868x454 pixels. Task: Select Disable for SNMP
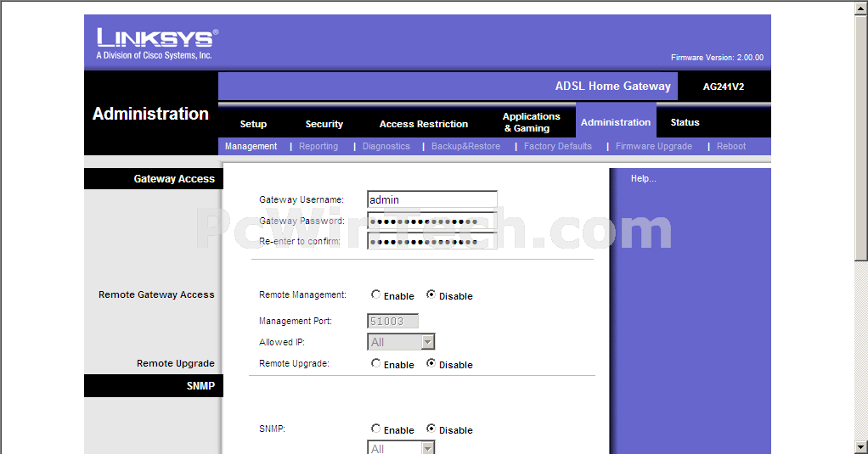pyautogui.click(x=431, y=429)
